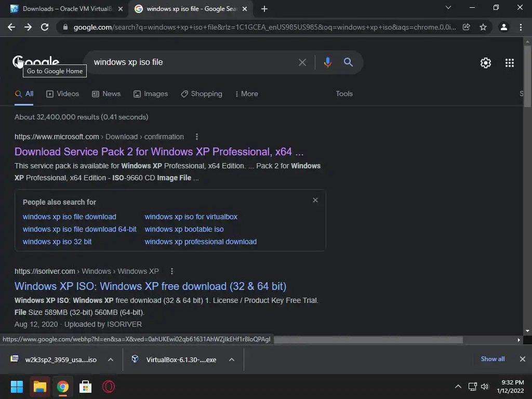Image resolution: width=532 pixels, height=399 pixels.
Task: Select the All results tab
Action: click(x=24, y=94)
